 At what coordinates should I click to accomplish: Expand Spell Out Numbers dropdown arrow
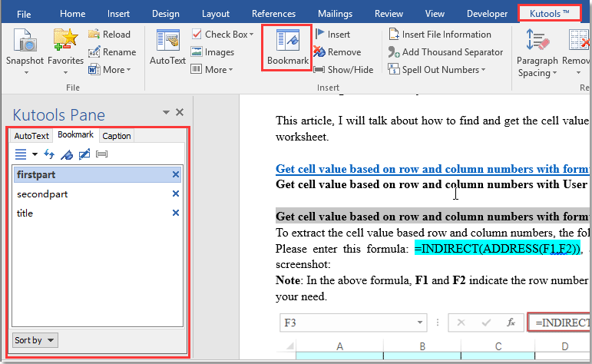click(483, 70)
